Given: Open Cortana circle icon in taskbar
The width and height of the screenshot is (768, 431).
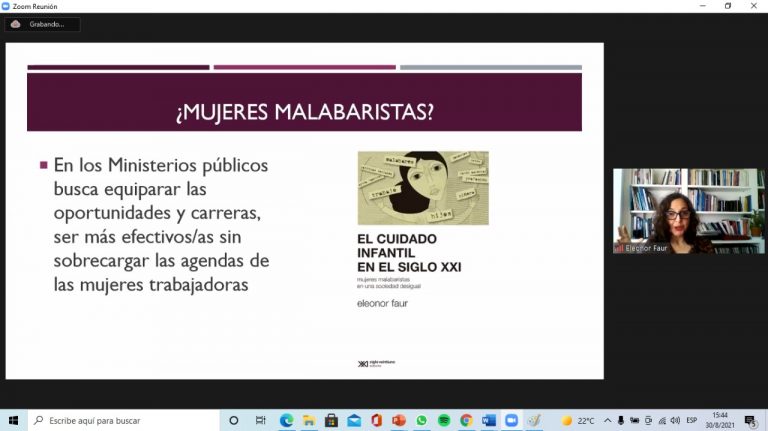Looking at the screenshot, I should tap(234, 420).
